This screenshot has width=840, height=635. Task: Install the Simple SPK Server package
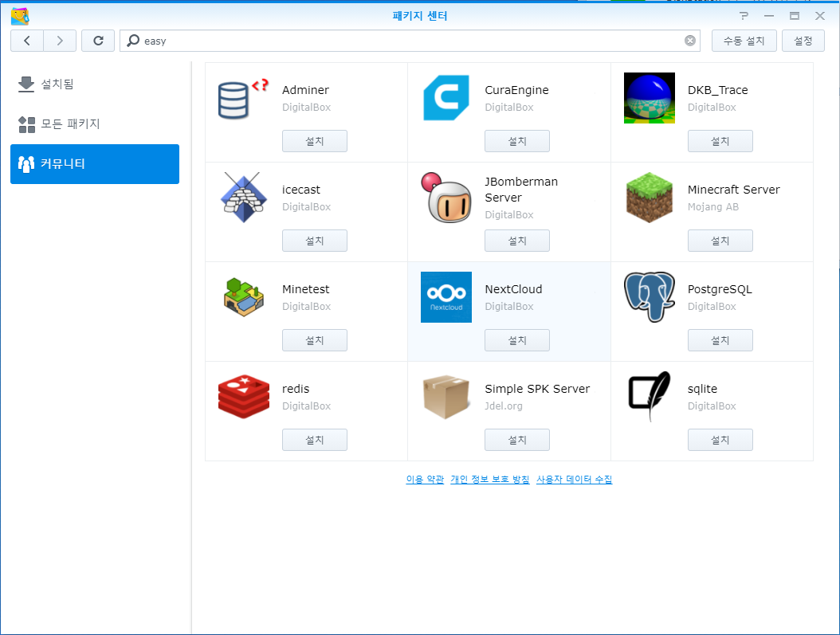point(517,440)
